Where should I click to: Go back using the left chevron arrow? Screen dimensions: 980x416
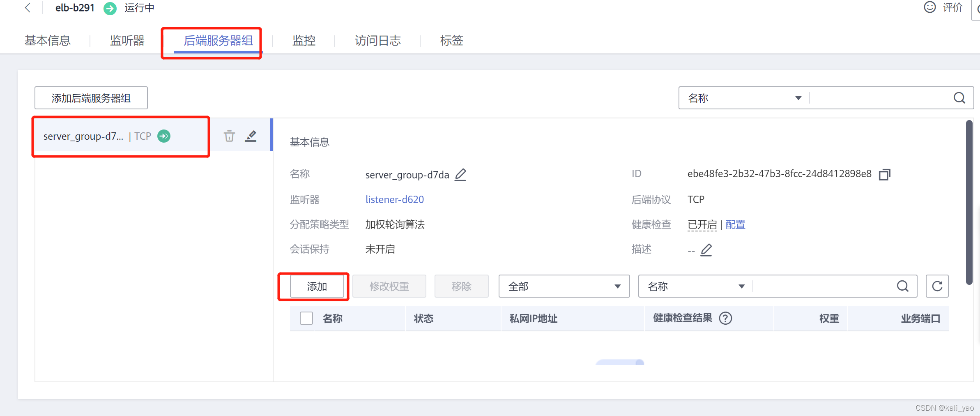point(28,7)
